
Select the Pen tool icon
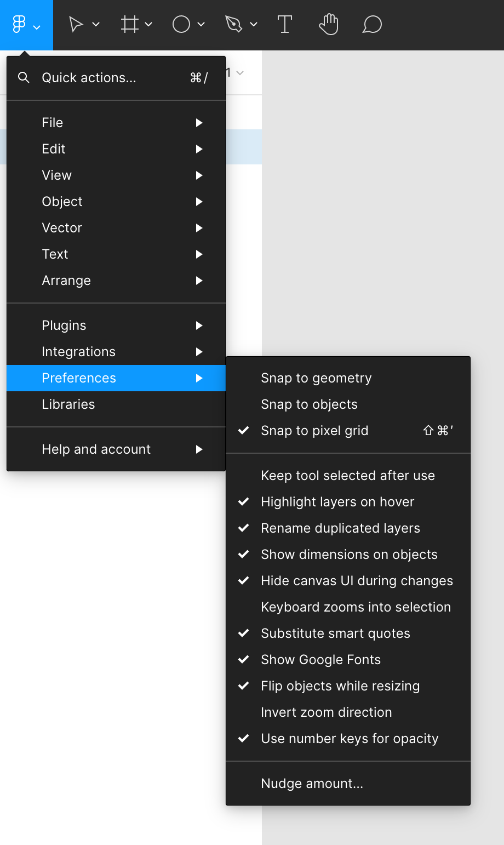234,25
